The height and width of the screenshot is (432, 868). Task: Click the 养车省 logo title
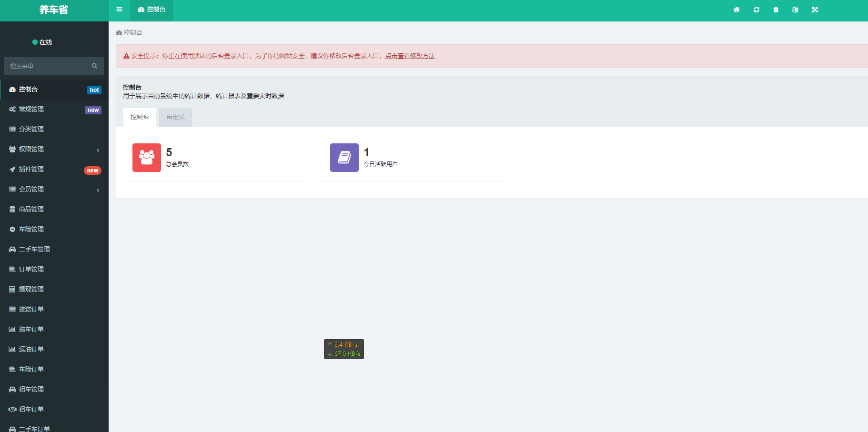tap(54, 10)
